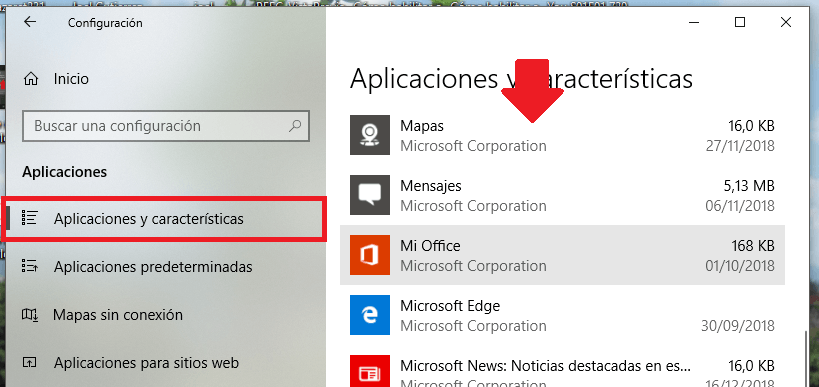Click the 06/11/2018 date of Mensajes
This screenshot has width=819, height=387.
(740, 206)
